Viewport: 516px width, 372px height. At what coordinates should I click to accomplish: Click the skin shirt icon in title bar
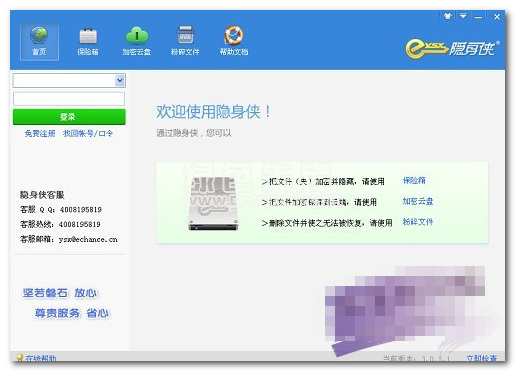(448, 16)
